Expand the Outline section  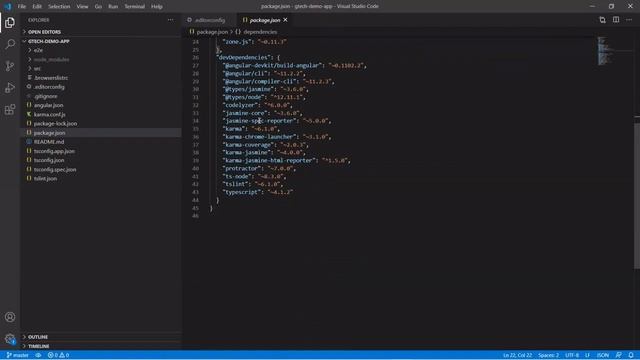pos(38,337)
